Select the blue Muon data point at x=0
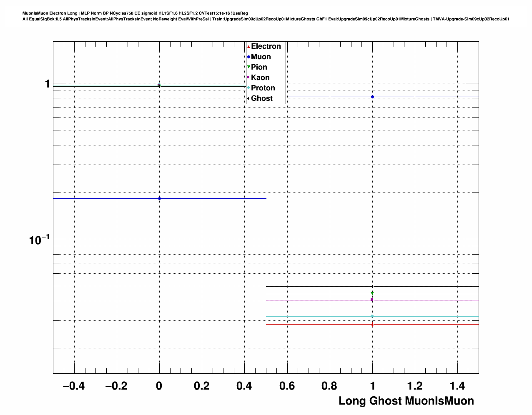 [159, 199]
